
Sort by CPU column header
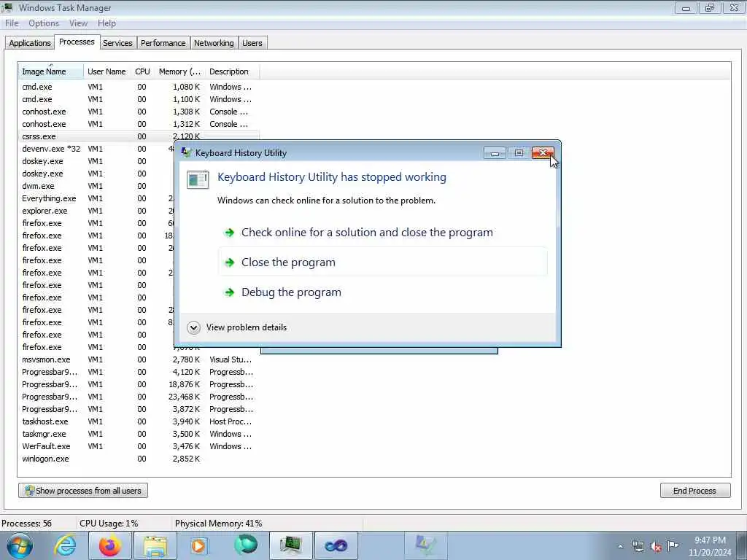pyautogui.click(x=142, y=71)
